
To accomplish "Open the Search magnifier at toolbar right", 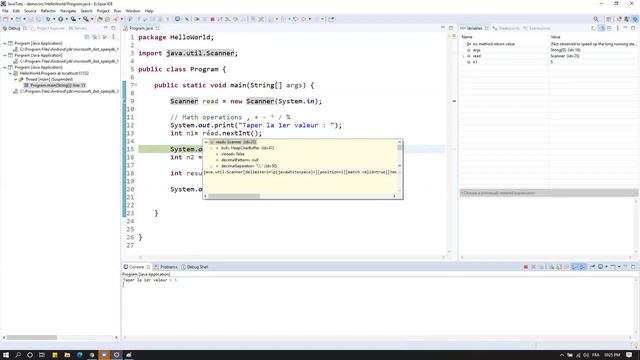I will coord(596,19).
